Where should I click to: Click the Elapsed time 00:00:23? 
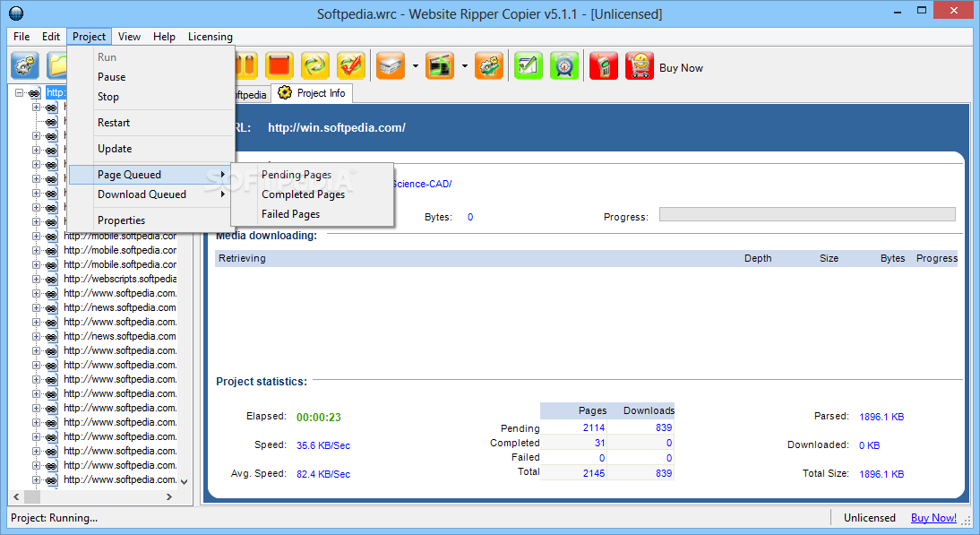click(x=319, y=418)
